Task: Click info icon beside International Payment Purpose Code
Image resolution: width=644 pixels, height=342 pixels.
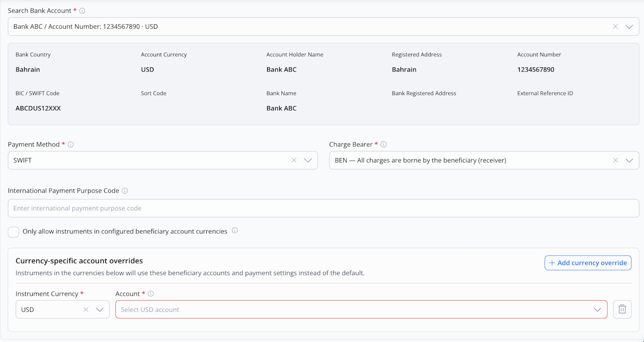Action: coord(125,191)
